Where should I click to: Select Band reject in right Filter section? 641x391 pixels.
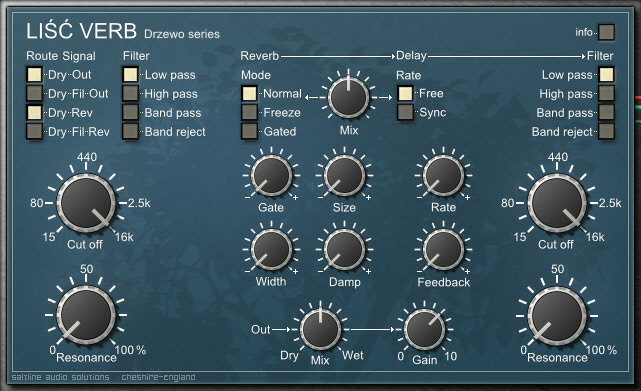pyautogui.click(x=606, y=131)
